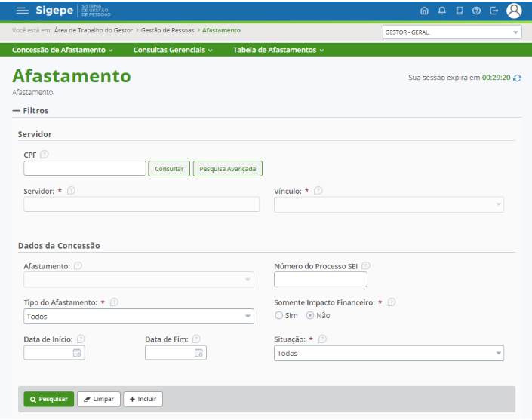Log out using the exit icon

[x=494, y=11]
